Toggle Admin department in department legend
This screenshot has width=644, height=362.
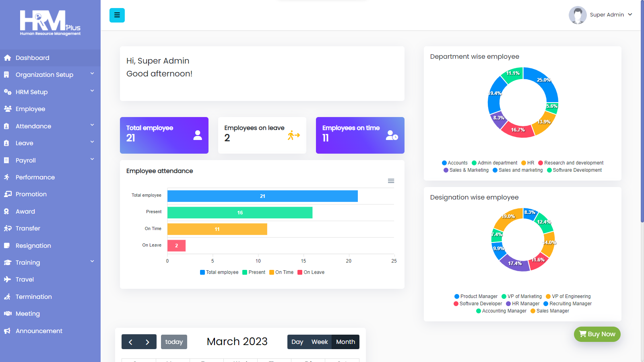pos(495,163)
